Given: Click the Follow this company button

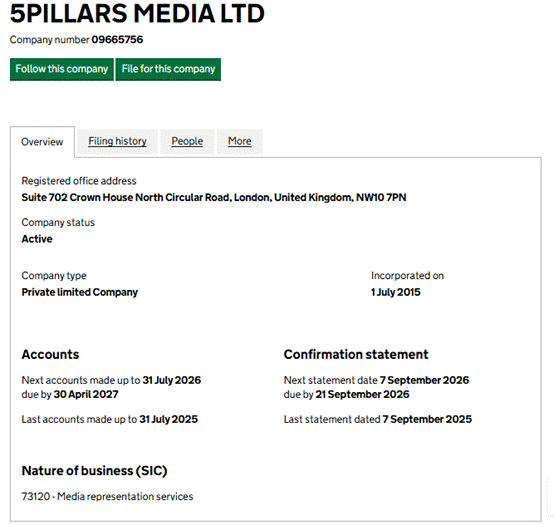Looking at the screenshot, I should (62, 69).
